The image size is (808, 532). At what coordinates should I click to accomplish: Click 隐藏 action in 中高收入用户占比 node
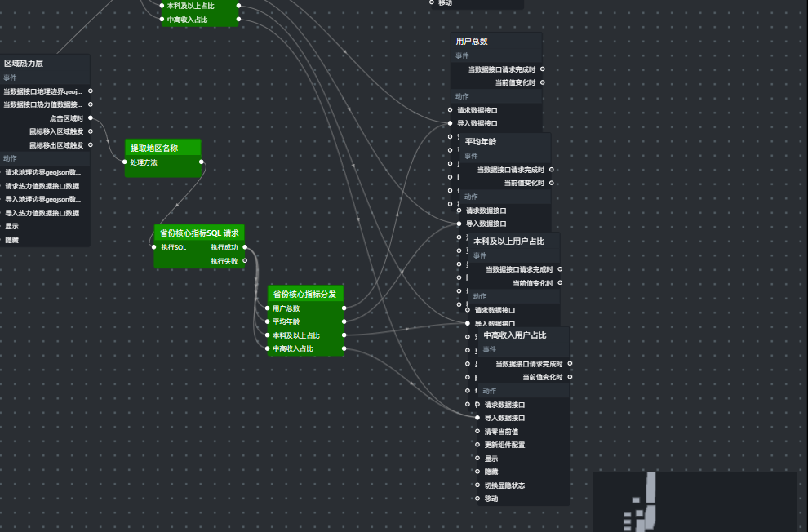[x=477, y=472]
